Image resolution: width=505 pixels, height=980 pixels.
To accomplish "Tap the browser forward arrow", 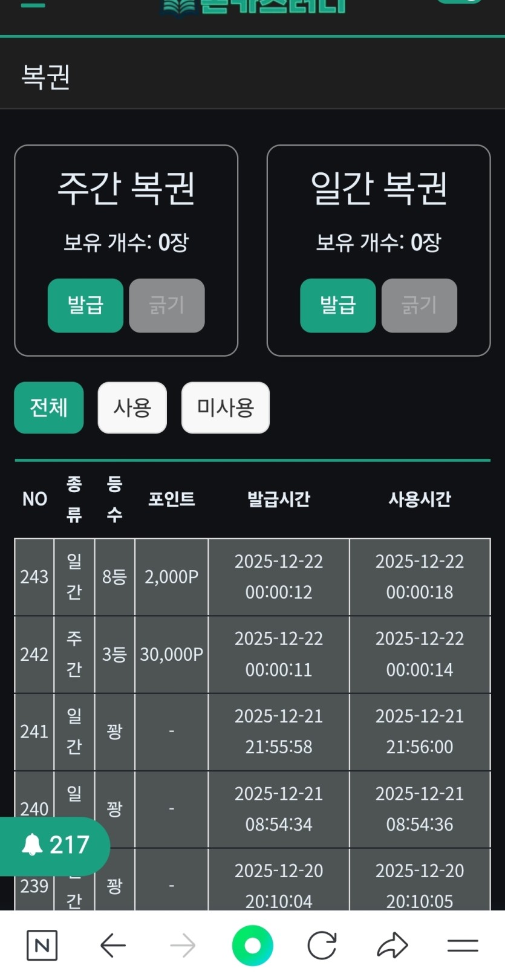I will point(183,945).
